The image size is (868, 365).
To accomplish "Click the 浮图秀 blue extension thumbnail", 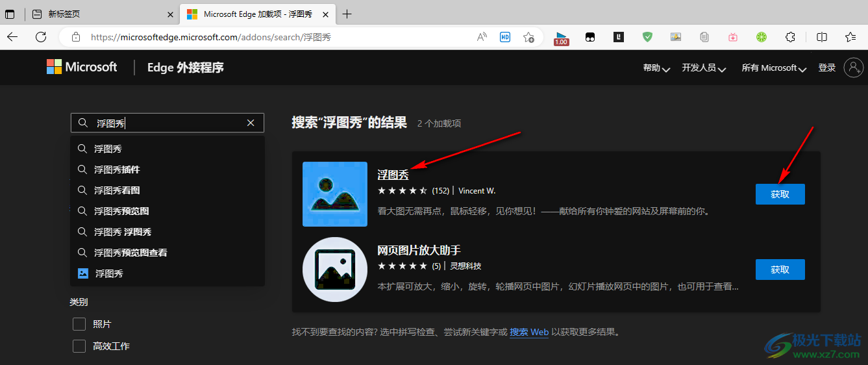I will [x=335, y=194].
